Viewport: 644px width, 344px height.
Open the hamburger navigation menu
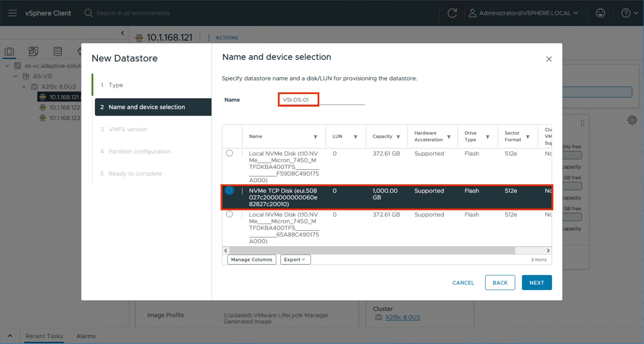click(12, 13)
